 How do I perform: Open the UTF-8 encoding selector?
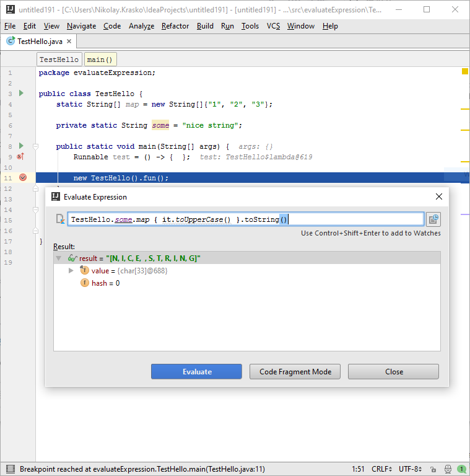pyautogui.click(x=410, y=469)
